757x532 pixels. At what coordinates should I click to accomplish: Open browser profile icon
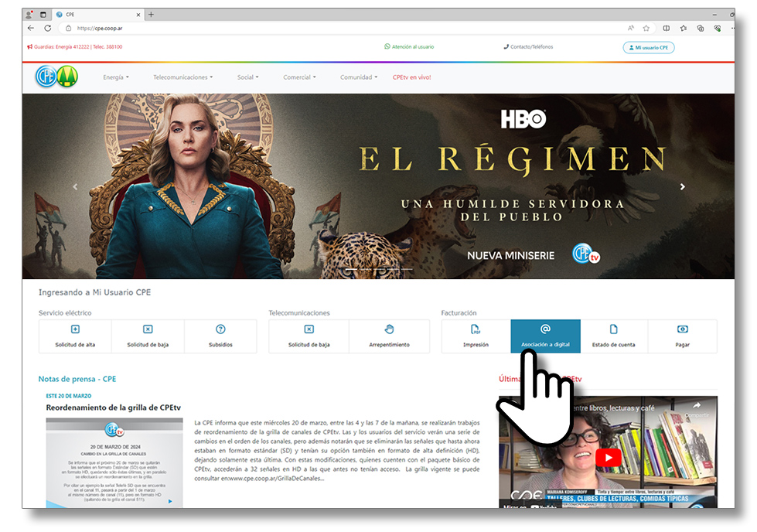pyautogui.click(x=29, y=15)
